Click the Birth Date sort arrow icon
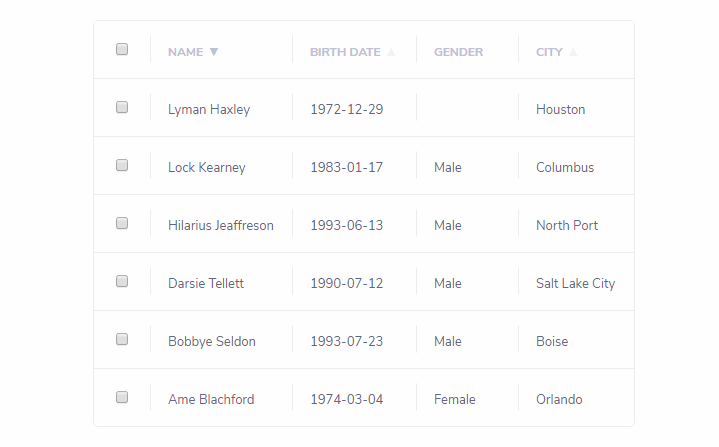 click(391, 52)
